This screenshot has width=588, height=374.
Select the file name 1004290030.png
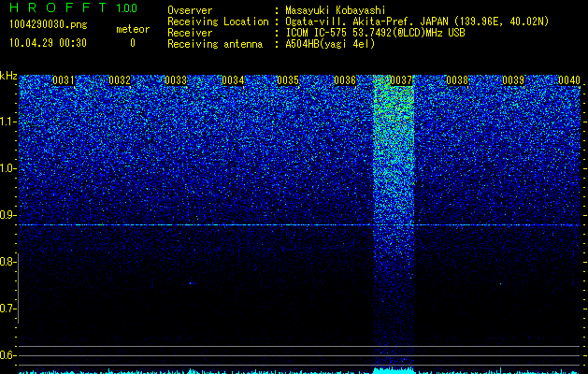49,25
